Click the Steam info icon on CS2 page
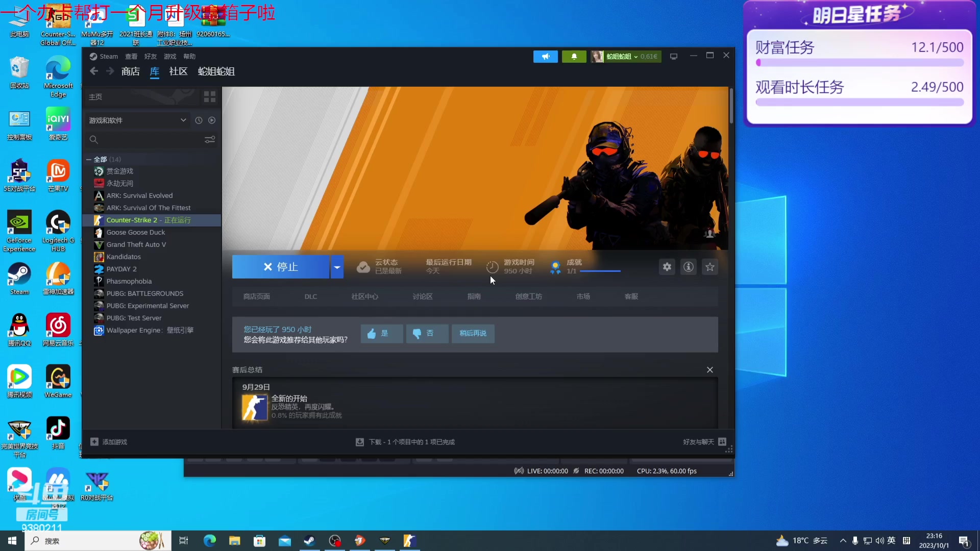This screenshot has height=551, width=980. click(688, 267)
